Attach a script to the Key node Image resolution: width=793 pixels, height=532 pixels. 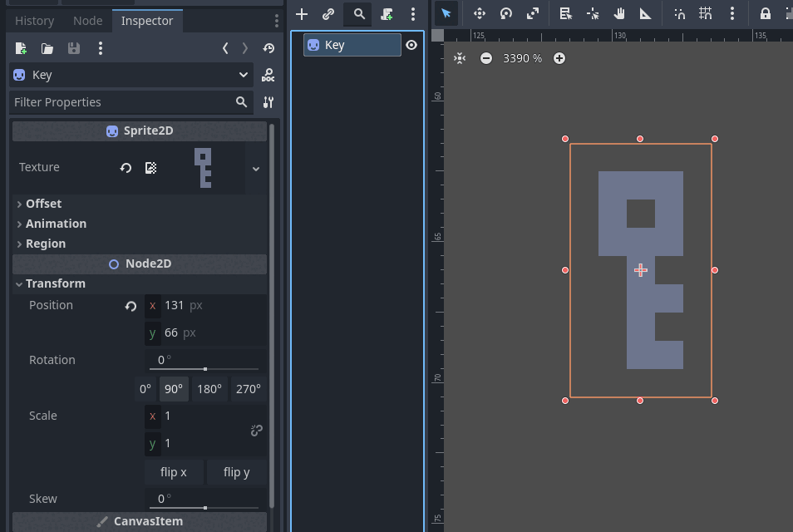coord(387,14)
